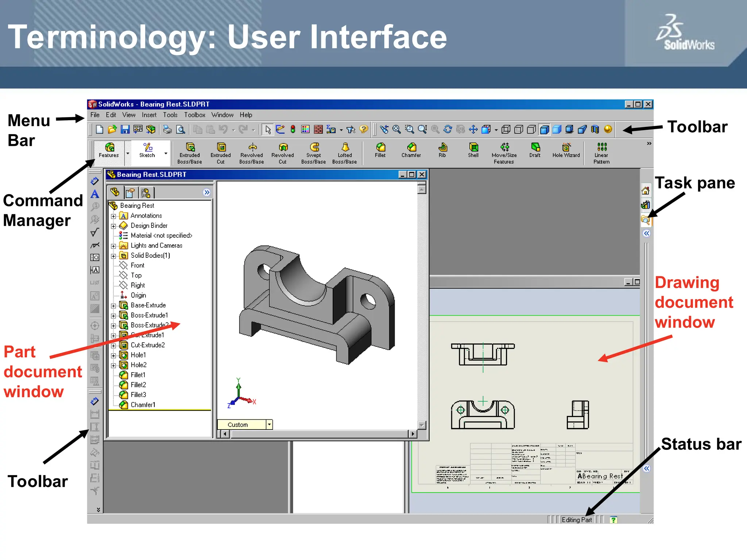This screenshot has height=560, width=747.
Task: Click the Save icon in toolbar
Action: pos(125,129)
